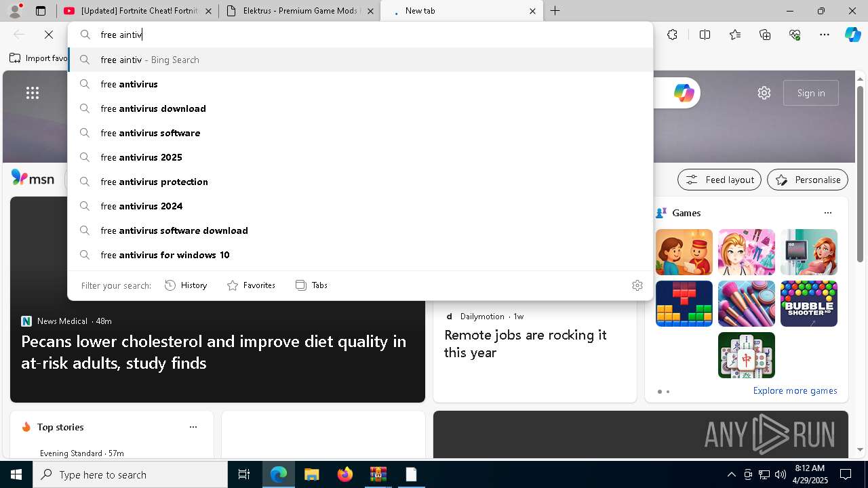Open notification center icon
The width and height of the screenshot is (868, 488).
pos(846,474)
